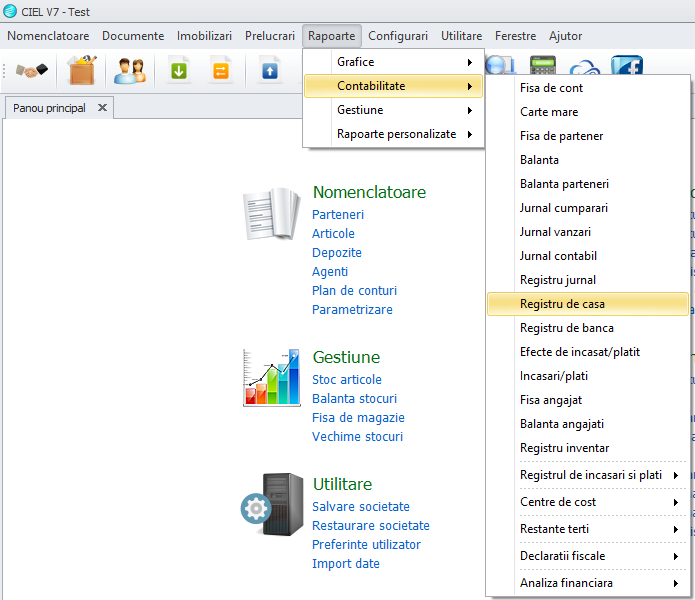Viewport: 695px width, 600px height.
Task: Open the Depozite link
Action: pos(337,253)
